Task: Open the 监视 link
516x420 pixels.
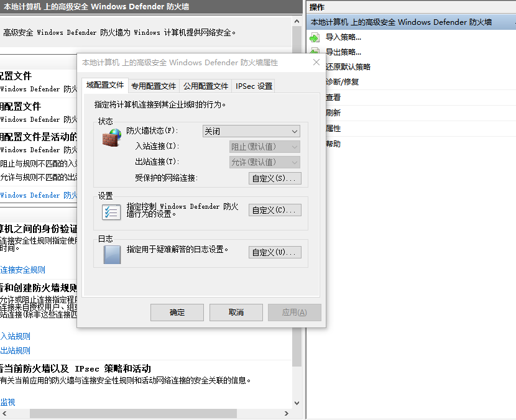Action: click(7, 402)
